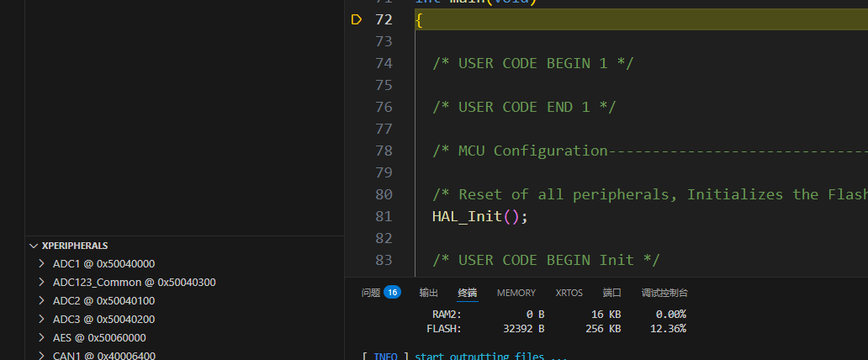Image resolution: width=868 pixels, height=360 pixels.
Task: Select AES @ 0x50060000 peripheral
Action: (98, 338)
